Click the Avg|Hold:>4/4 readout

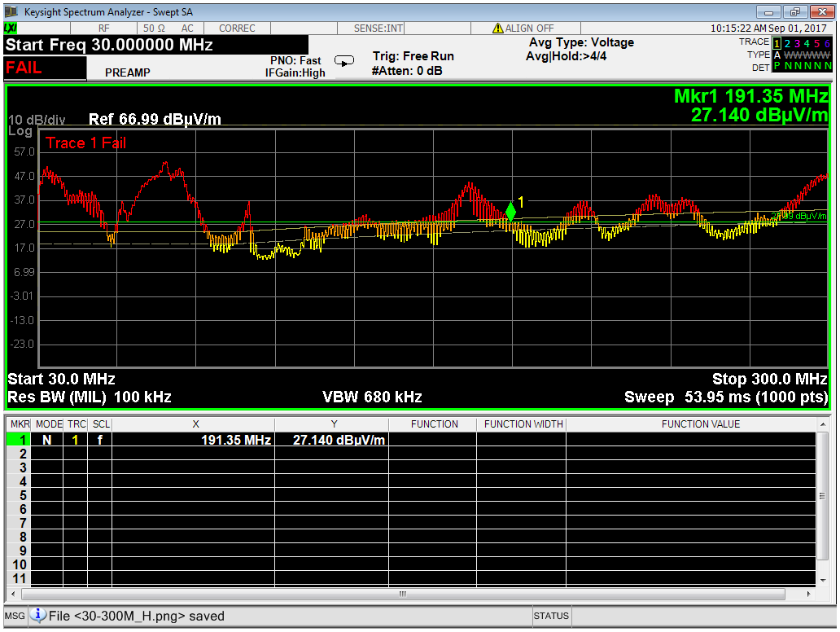coord(566,56)
